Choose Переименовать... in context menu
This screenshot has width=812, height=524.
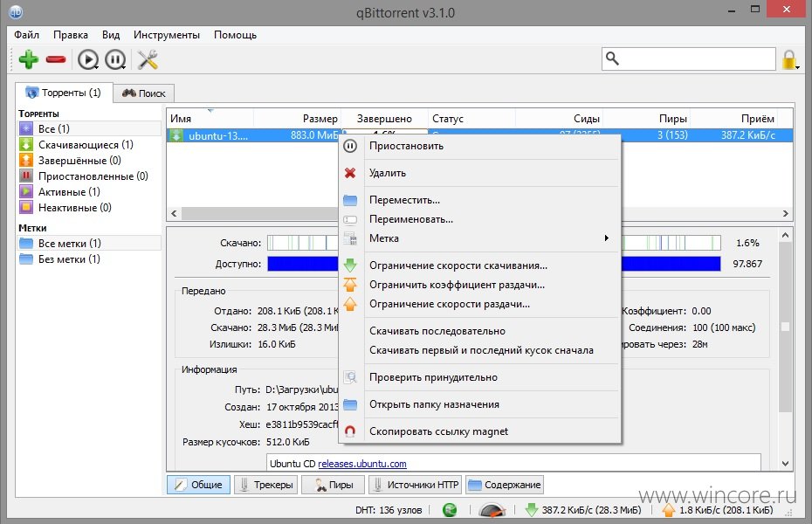pyautogui.click(x=480, y=219)
